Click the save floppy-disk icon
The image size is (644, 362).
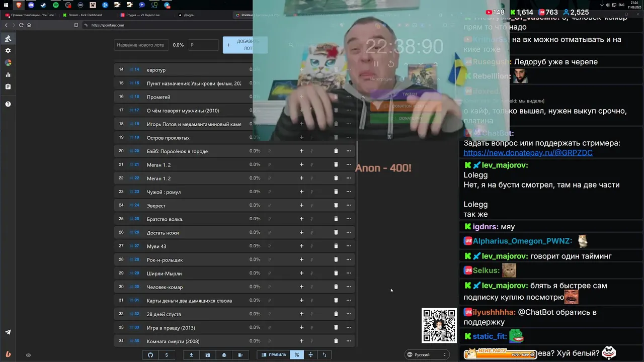coord(208,355)
